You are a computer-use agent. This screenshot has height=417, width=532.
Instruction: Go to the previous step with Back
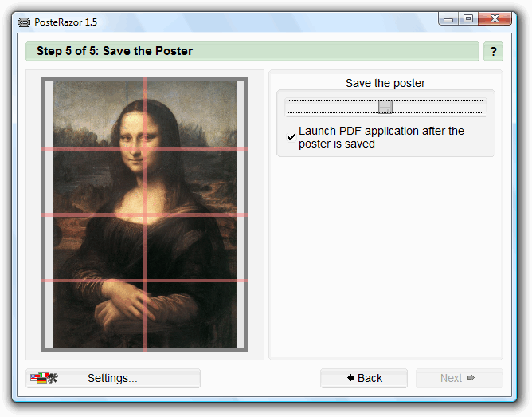[x=364, y=378]
